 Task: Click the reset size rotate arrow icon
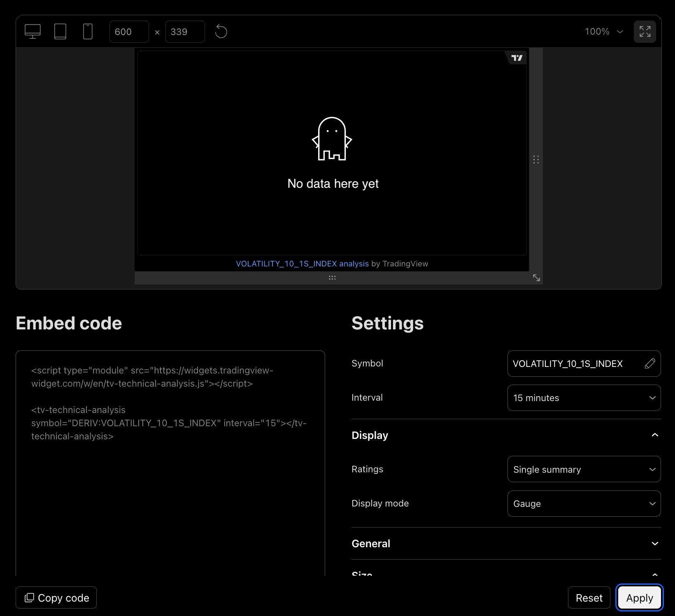tap(221, 32)
